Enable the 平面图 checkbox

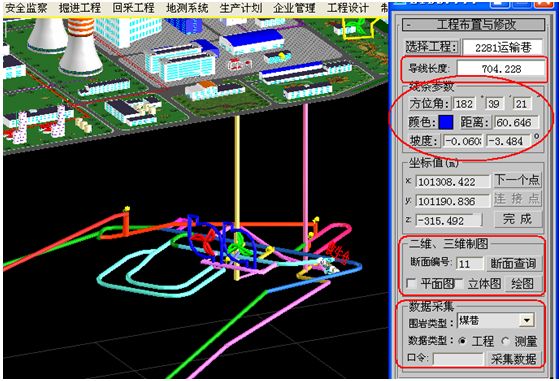point(411,284)
